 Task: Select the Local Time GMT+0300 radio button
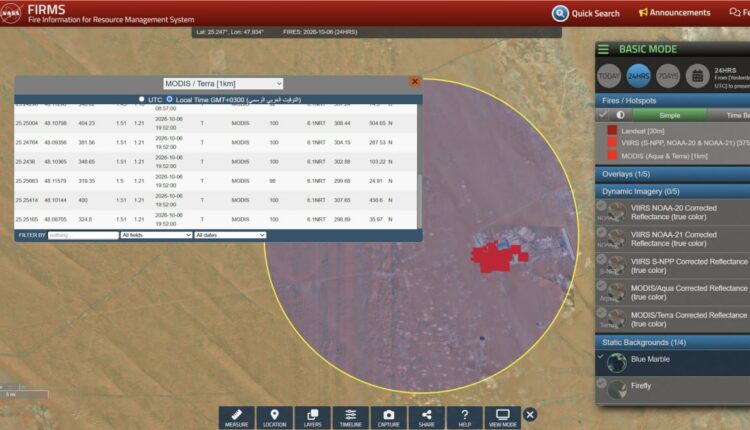click(169, 99)
